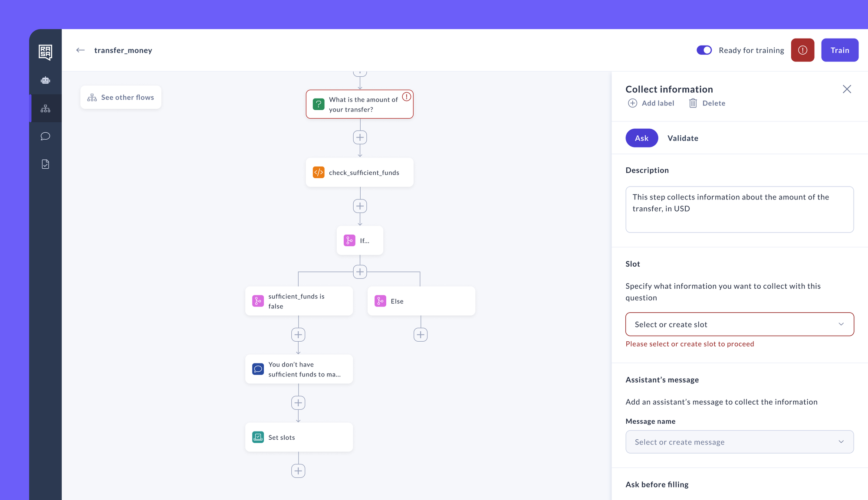Click the back arrow beside transfer_money
The width and height of the screenshot is (868, 500).
point(80,50)
